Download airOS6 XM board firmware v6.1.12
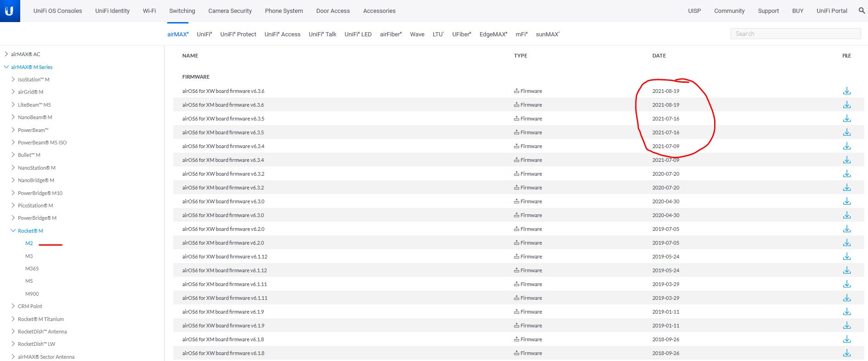868x361 pixels. pos(847,270)
